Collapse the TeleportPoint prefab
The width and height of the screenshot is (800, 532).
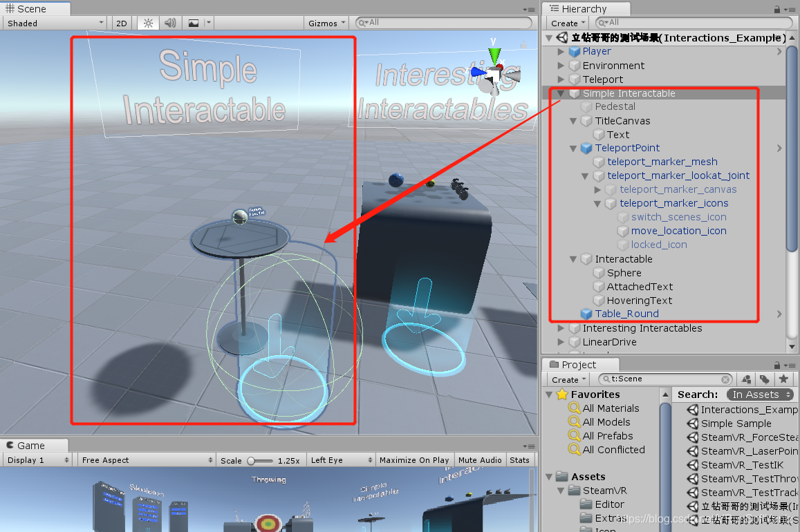tap(573, 149)
